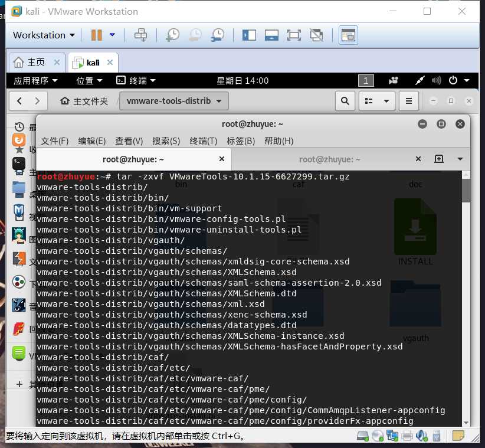Image resolution: width=485 pixels, height=448 pixels.
Task: Revert to previous snapshot icon
Action: [195, 35]
